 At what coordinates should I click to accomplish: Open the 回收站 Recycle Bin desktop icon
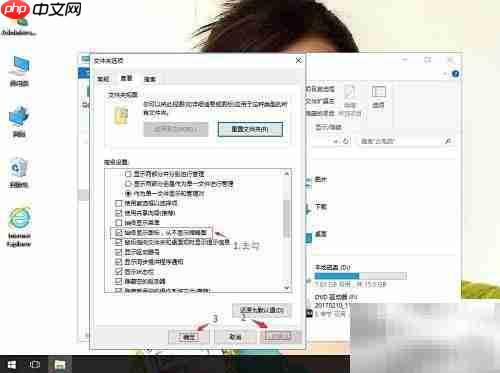pos(19,173)
